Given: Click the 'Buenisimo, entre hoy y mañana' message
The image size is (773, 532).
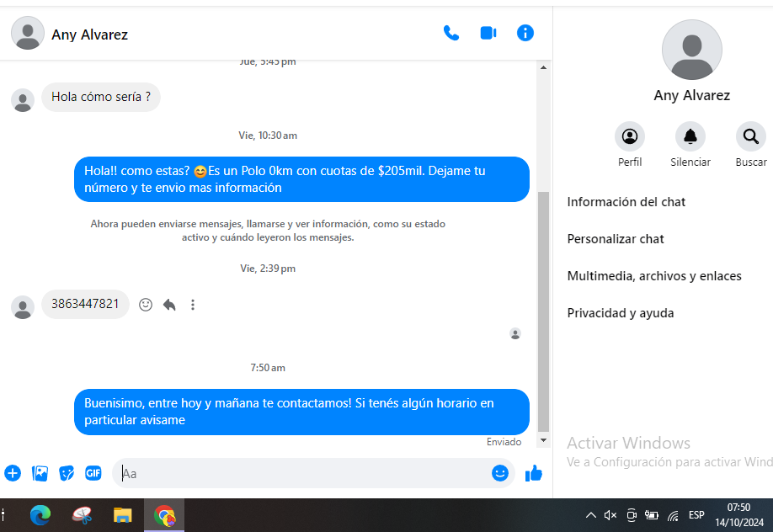Looking at the screenshot, I should [x=301, y=412].
